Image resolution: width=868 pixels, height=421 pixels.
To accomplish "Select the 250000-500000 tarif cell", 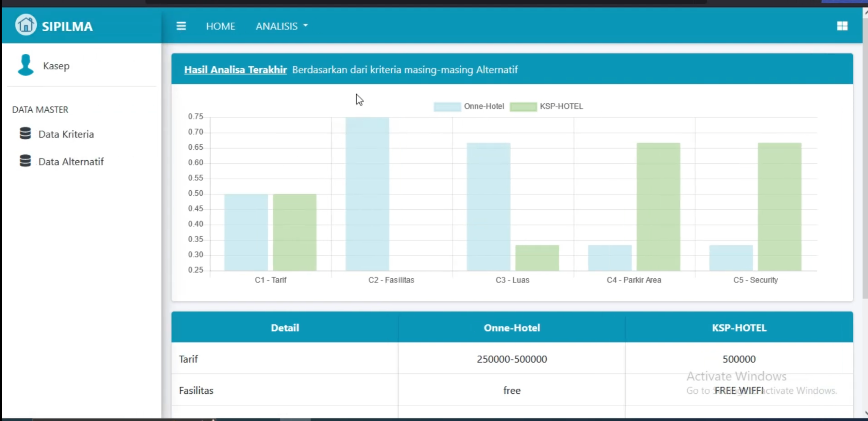I will 512,359.
